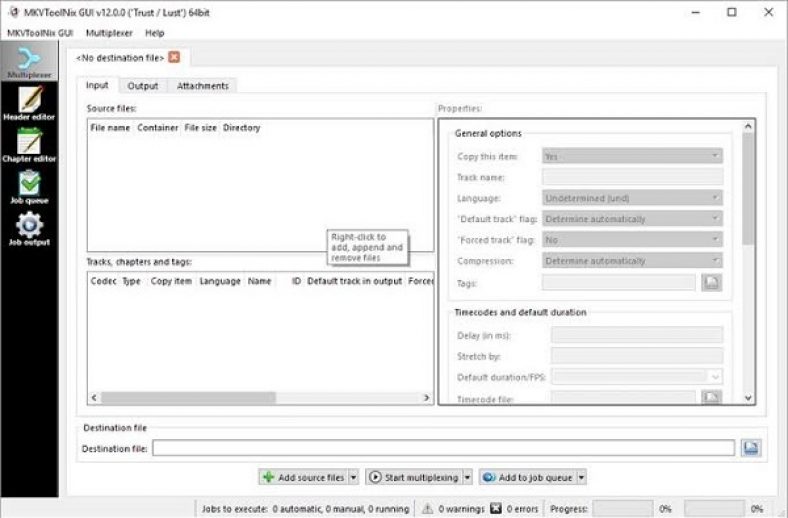Click the properties panel scroll down arrow
Image resolution: width=788 pixels, height=518 pixels.
click(x=748, y=398)
